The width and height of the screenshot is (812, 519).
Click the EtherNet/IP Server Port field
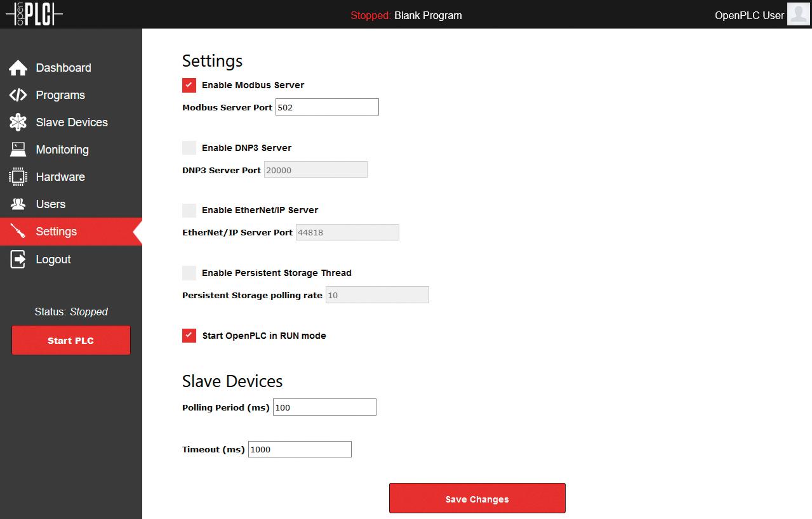click(347, 232)
